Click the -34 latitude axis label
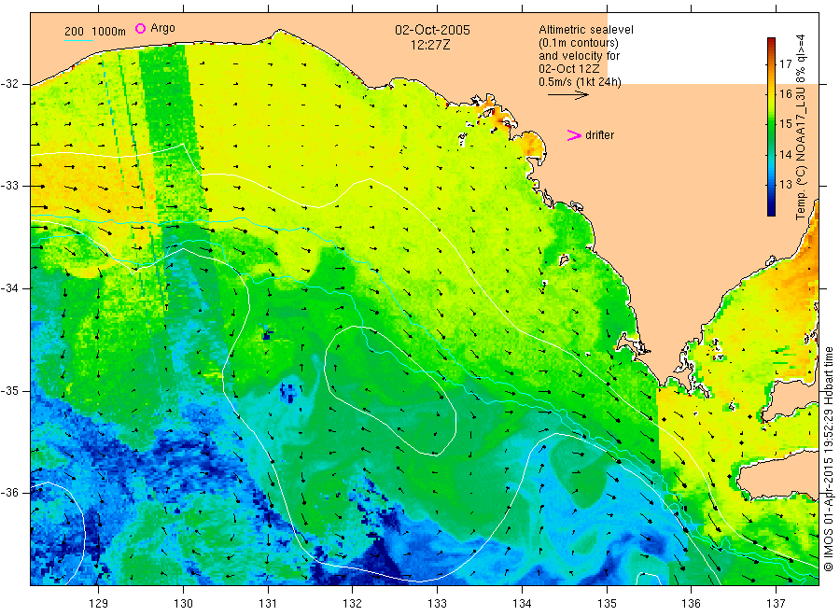The width and height of the screenshot is (840, 616). tap(10, 288)
